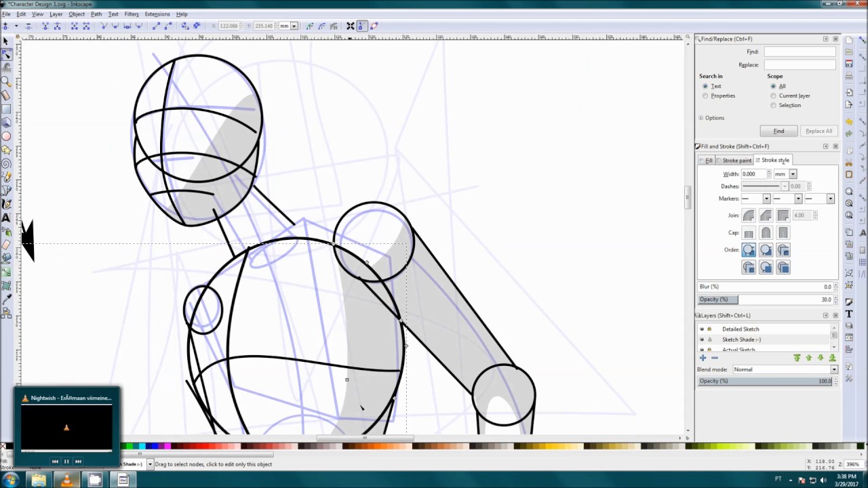Open the File menu

(x=6, y=14)
